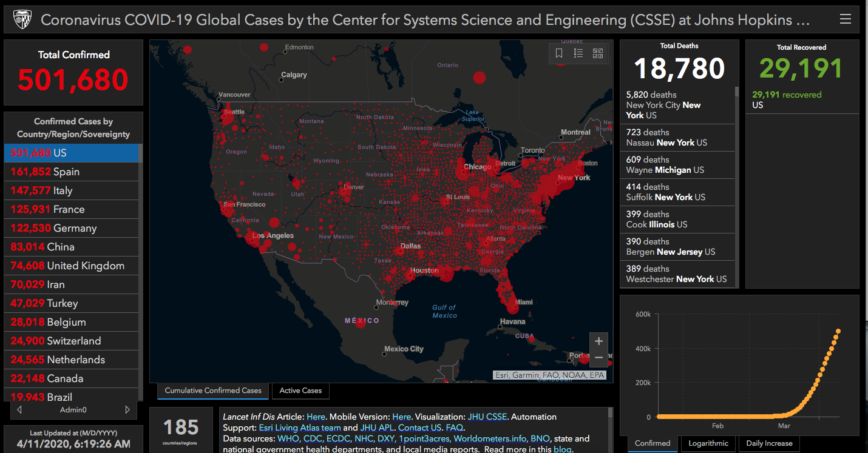Select the Cumulative Confirmed Cases tab

(x=213, y=391)
